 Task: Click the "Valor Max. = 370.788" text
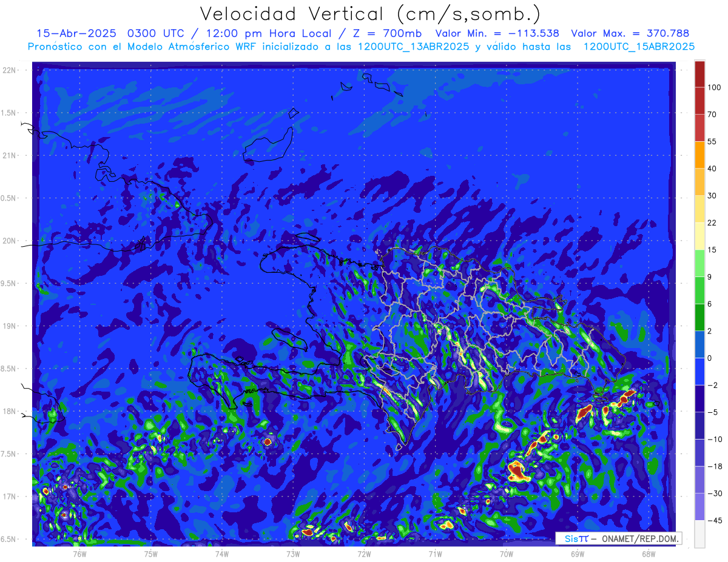click(630, 33)
